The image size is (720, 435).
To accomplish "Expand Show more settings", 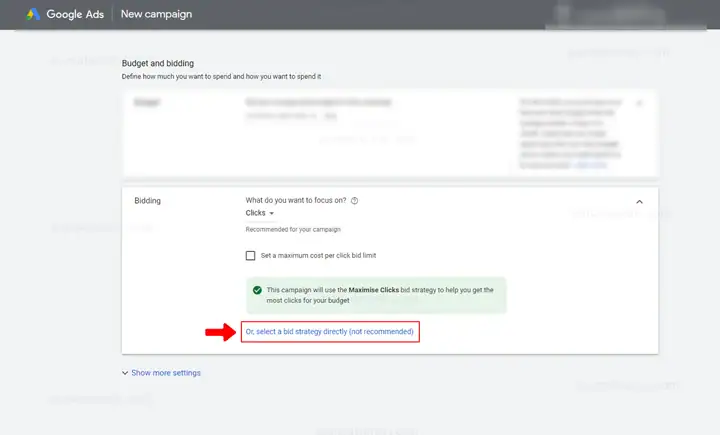I will [x=166, y=373].
